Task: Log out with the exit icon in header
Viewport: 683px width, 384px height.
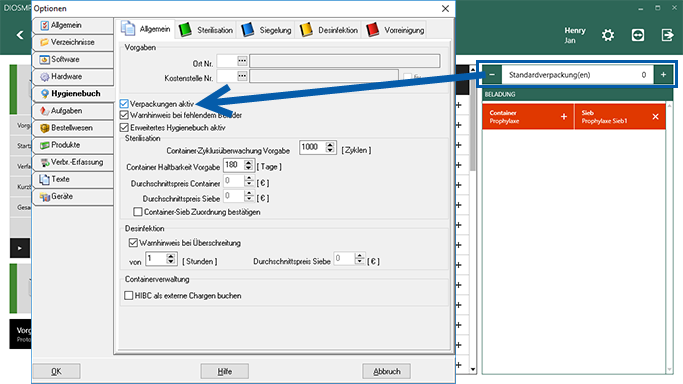Action: pos(667,35)
